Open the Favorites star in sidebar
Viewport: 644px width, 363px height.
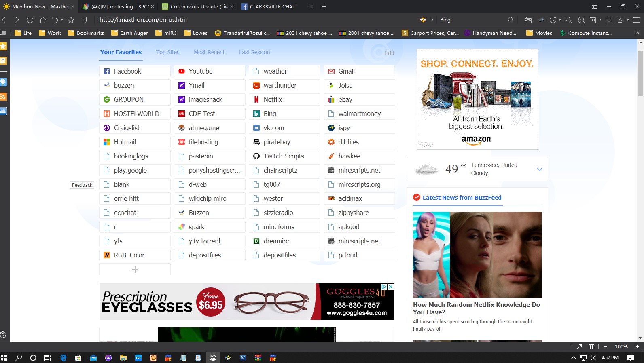click(3, 46)
